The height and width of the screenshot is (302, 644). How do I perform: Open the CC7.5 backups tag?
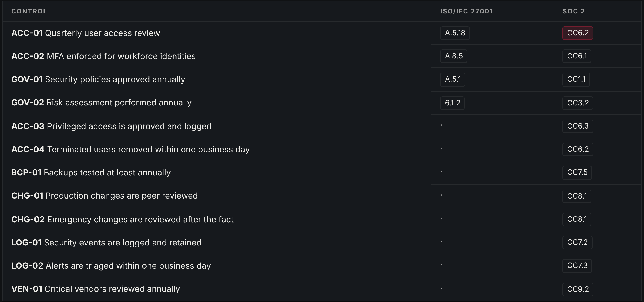577,172
